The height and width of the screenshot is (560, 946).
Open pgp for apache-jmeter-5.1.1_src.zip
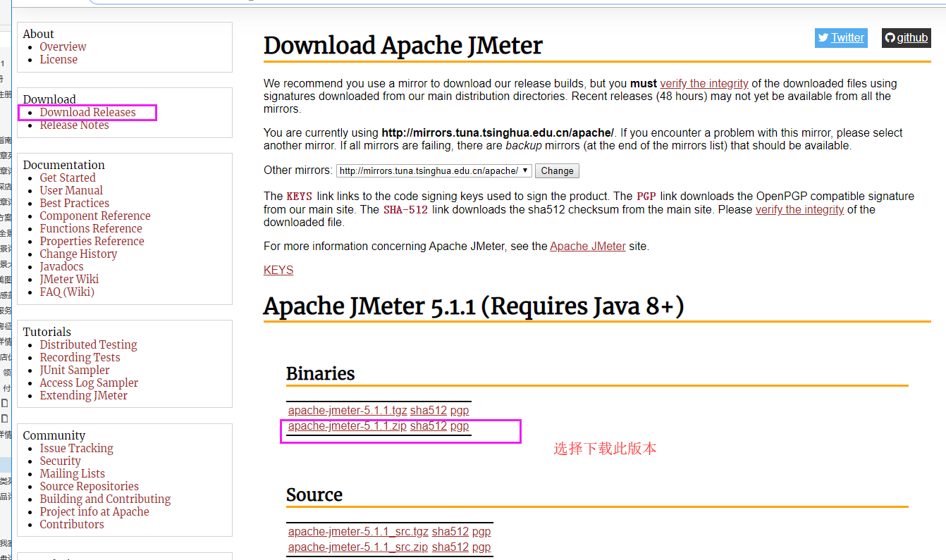pos(481,547)
